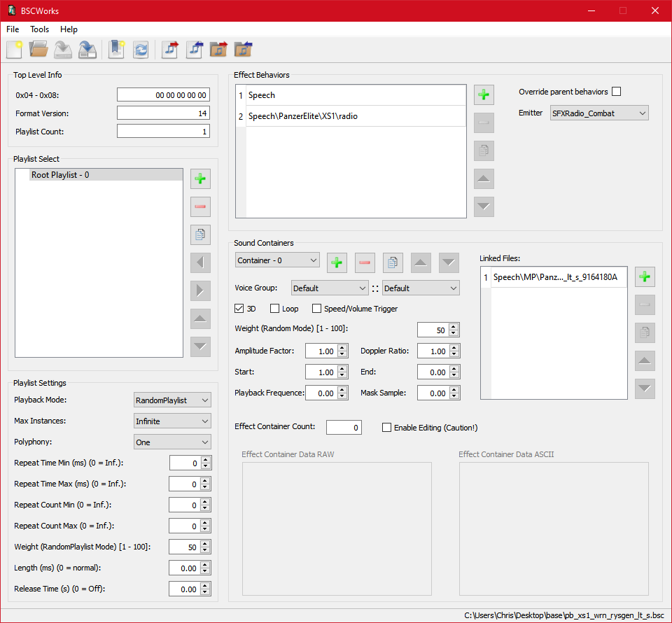Check Enable Editing (Caution!) box
Viewport: 672px width, 623px height.
tap(386, 427)
